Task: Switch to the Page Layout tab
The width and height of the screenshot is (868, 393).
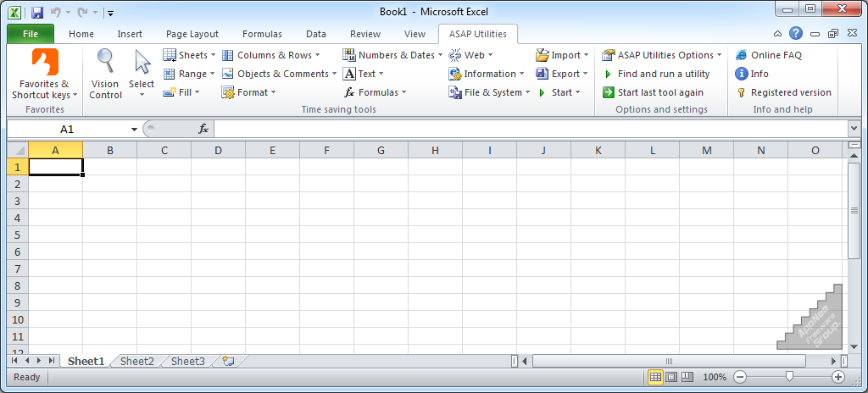Action: click(x=192, y=34)
